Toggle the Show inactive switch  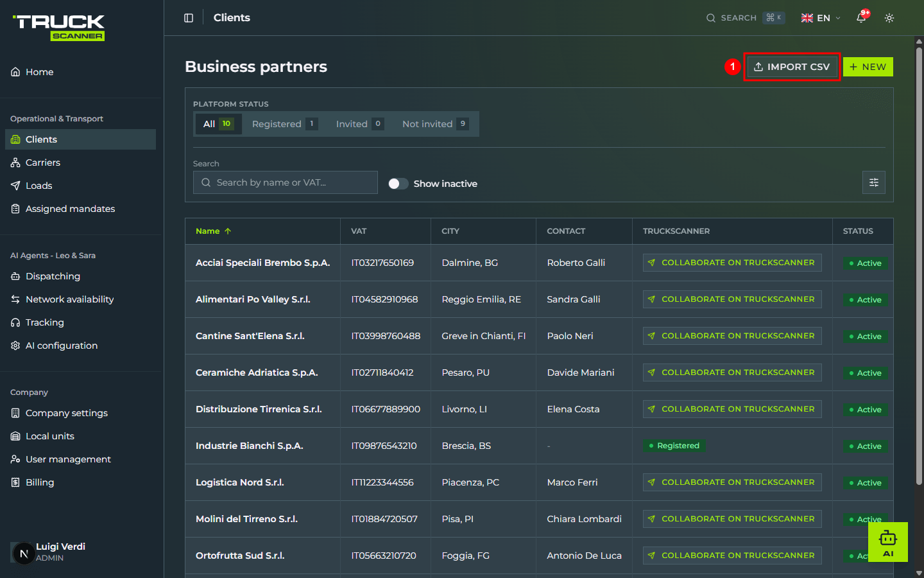pos(398,184)
